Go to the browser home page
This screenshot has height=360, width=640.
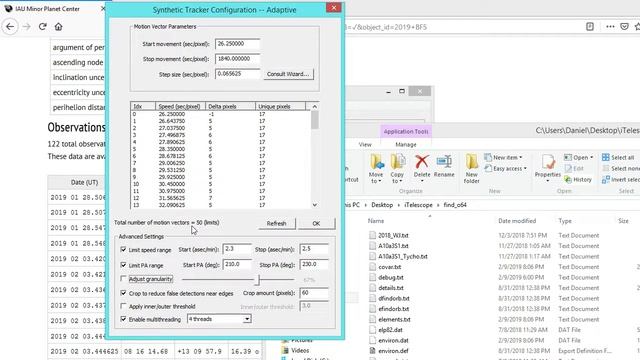pyautogui.click(x=58, y=27)
